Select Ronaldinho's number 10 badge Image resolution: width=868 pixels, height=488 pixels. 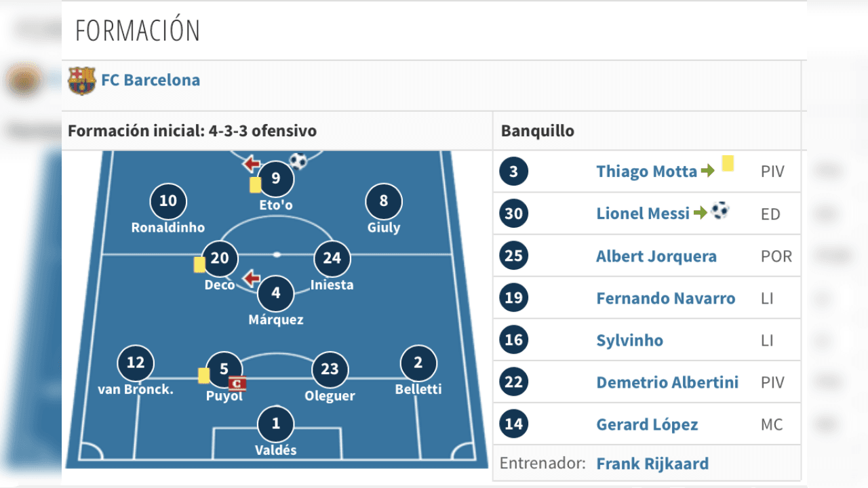point(167,201)
